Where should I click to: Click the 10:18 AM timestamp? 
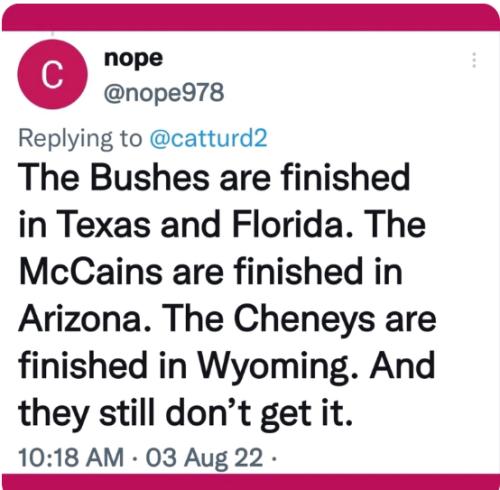point(71,457)
